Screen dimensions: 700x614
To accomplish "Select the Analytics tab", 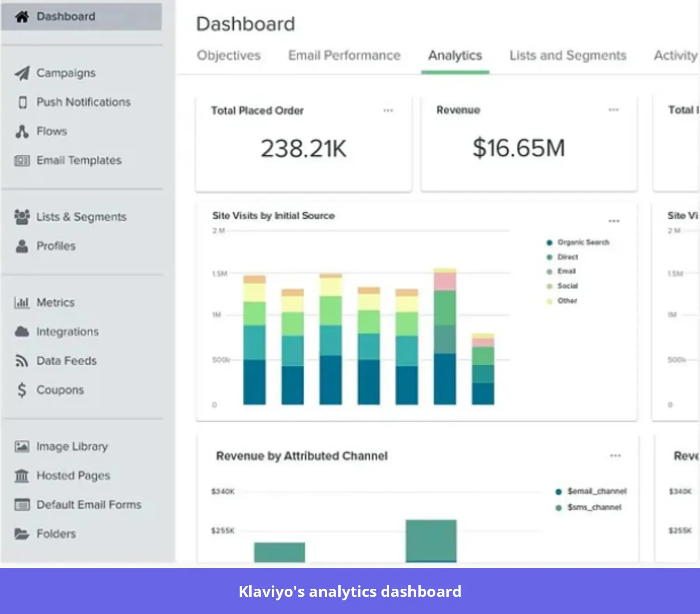I will tap(455, 55).
